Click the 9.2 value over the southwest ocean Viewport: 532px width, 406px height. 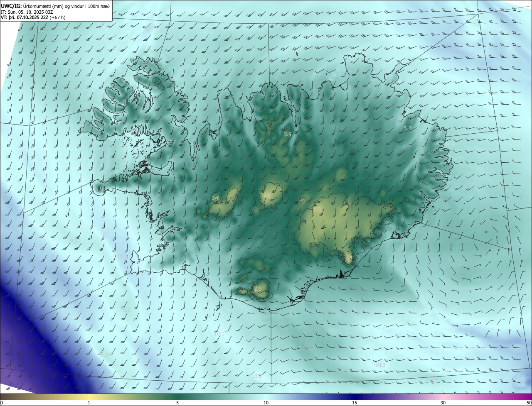click(126, 310)
